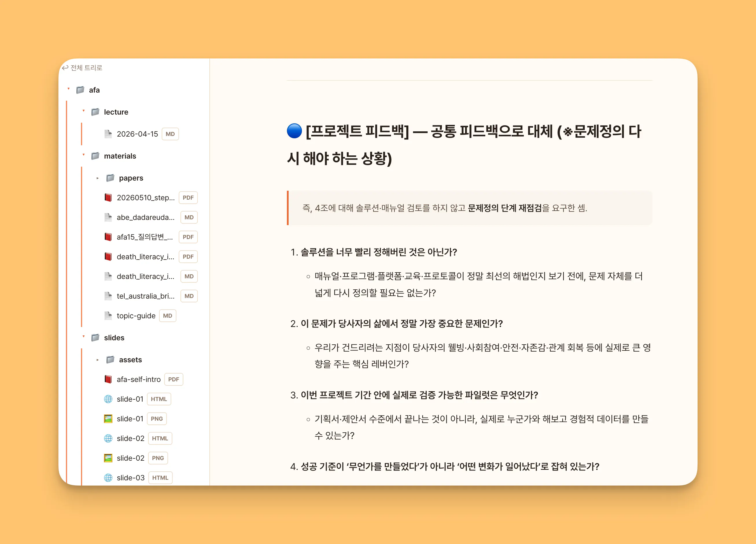This screenshot has width=756, height=544.
Task: Click file icon of tel_australia_bri
Action: (x=108, y=296)
